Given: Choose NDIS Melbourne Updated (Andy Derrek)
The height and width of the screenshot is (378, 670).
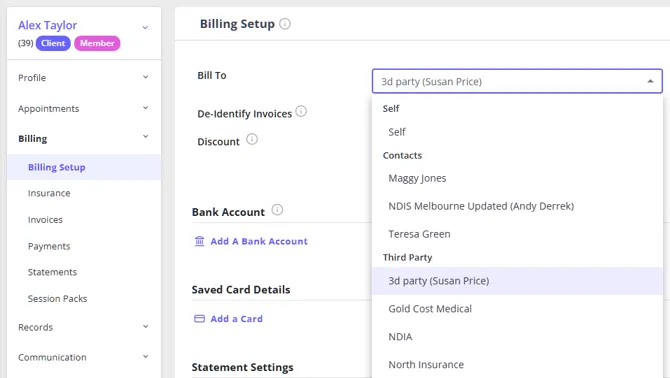Looking at the screenshot, I should point(517,206).
